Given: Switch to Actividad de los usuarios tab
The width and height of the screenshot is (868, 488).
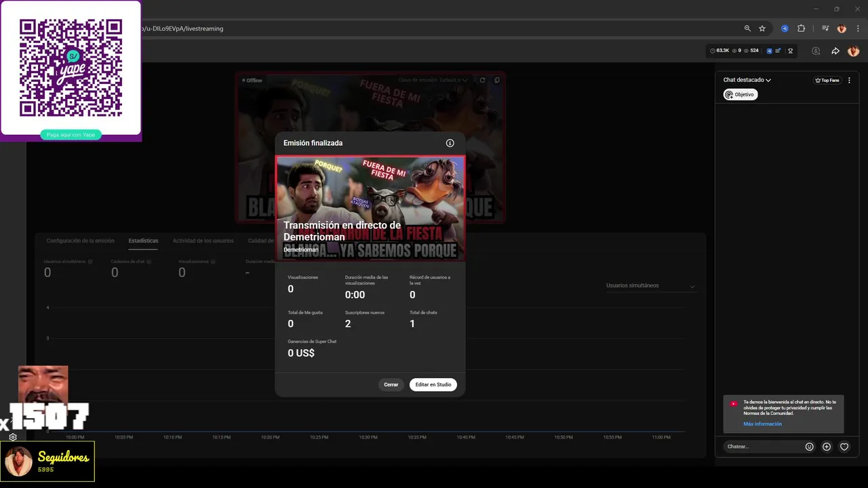Looking at the screenshot, I should [203, 241].
